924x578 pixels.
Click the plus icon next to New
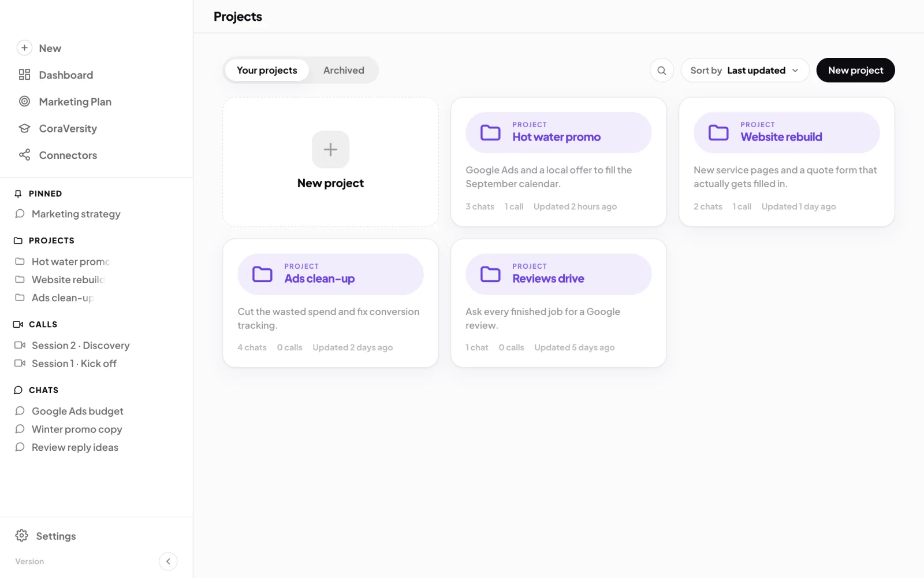[24, 48]
